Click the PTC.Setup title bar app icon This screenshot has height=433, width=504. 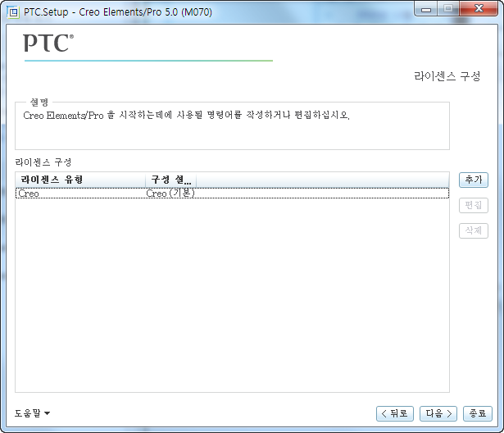point(13,12)
